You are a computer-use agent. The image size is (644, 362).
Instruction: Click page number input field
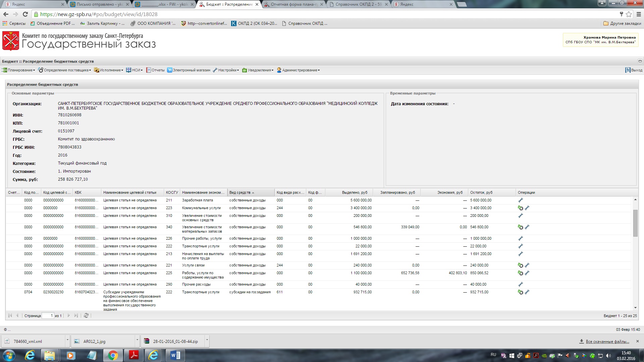pos(48,316)
